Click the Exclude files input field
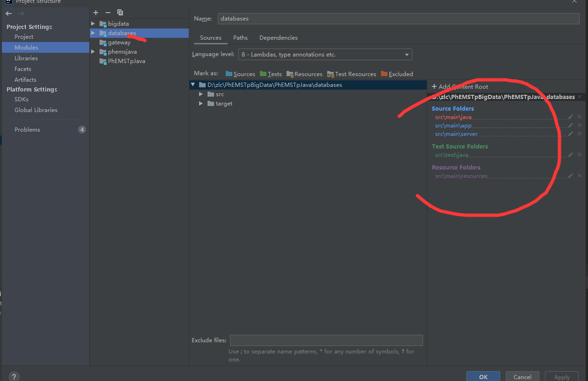The image size is (588, 381). coord(326,340)
